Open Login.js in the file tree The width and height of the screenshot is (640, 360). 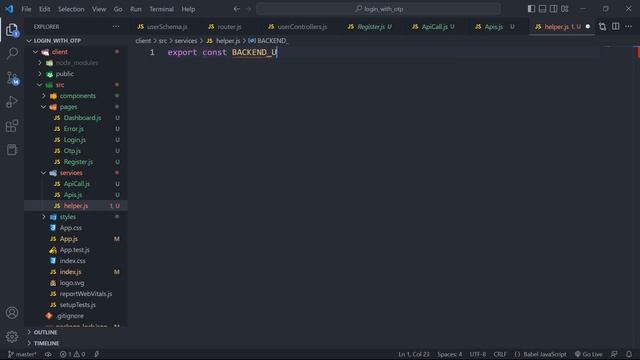pyautogui.click(x=75, y=140)
